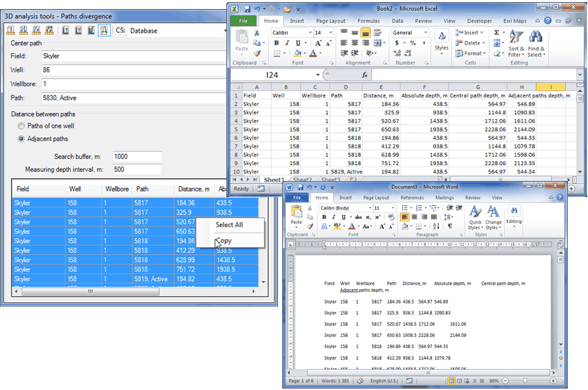Open Quick Styles in Word

474,217
